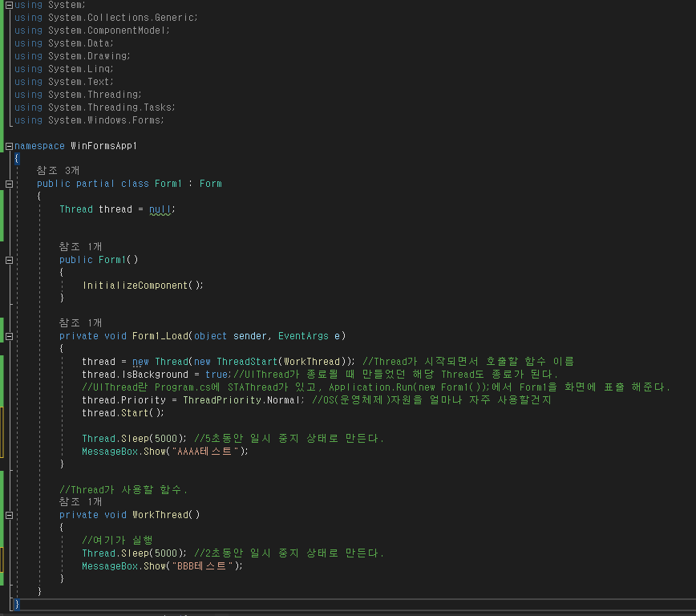Click 'System.ComponentModel' using line
Screen dimensions: 696x616
click(107, 30)
